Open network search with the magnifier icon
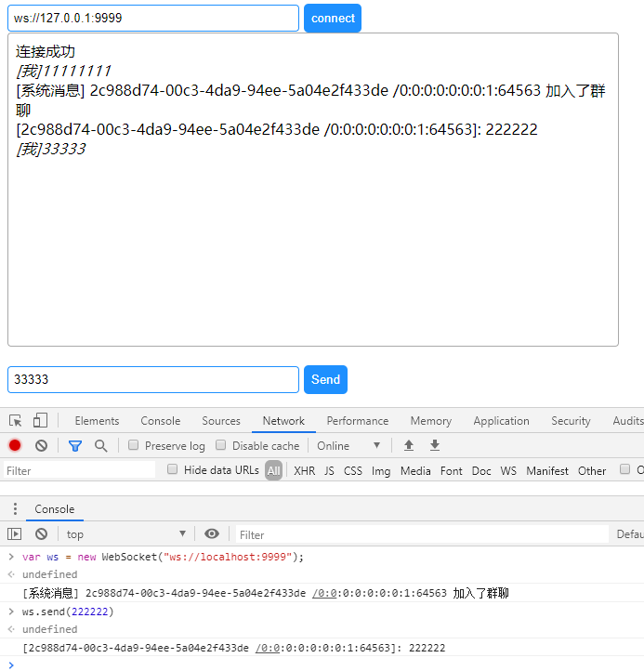The width and height of the screenshot is (644, 671). point(101,445)
